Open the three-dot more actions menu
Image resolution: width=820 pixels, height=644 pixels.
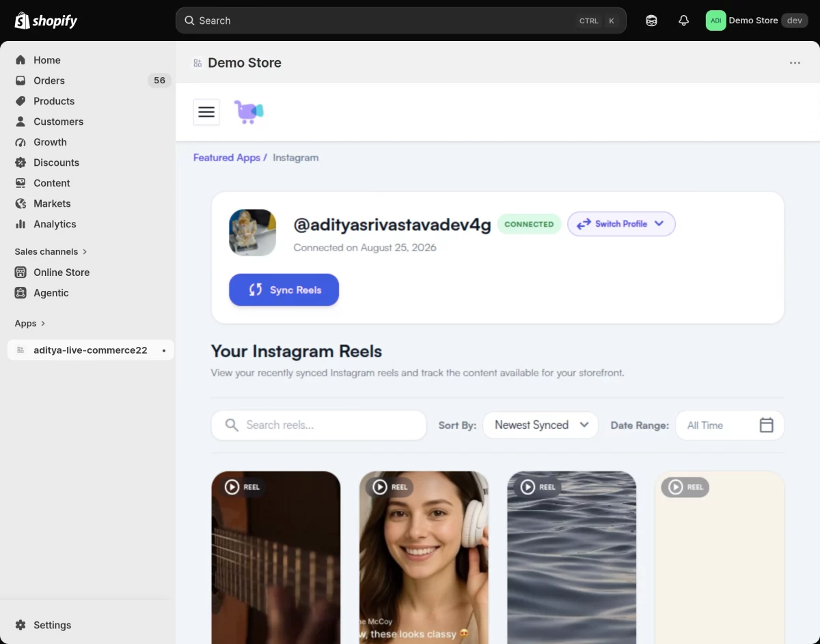tap(795, 63)
